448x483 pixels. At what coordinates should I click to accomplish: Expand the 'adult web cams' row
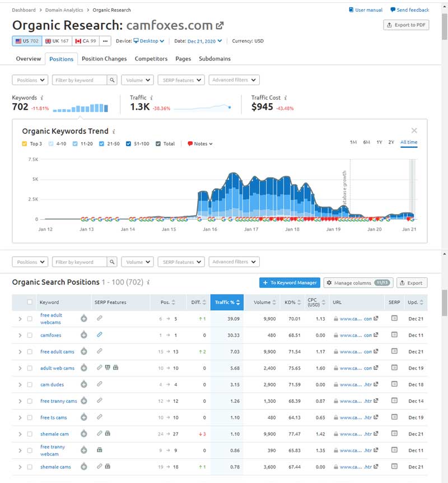tap(20, 368)
